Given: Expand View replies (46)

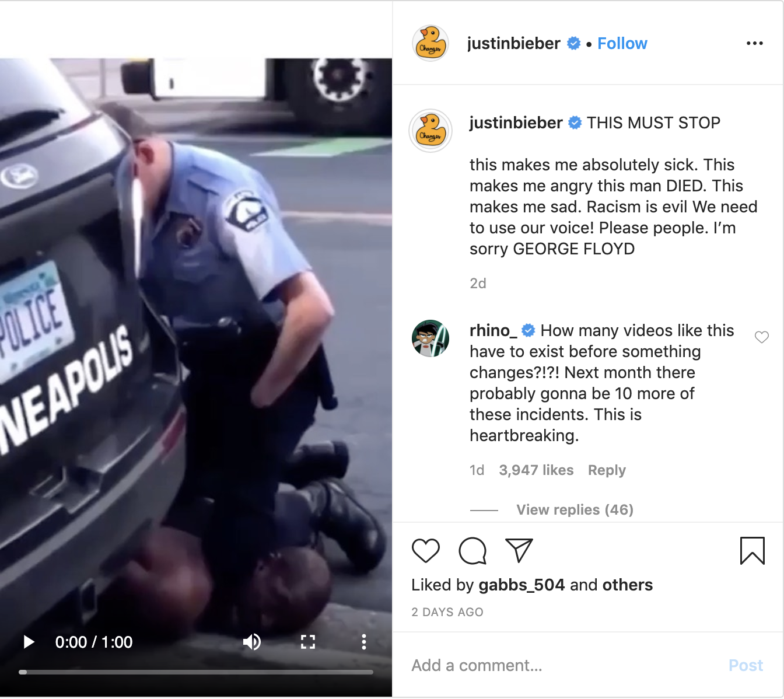Looking at the screenshot, I should (575, 510).
